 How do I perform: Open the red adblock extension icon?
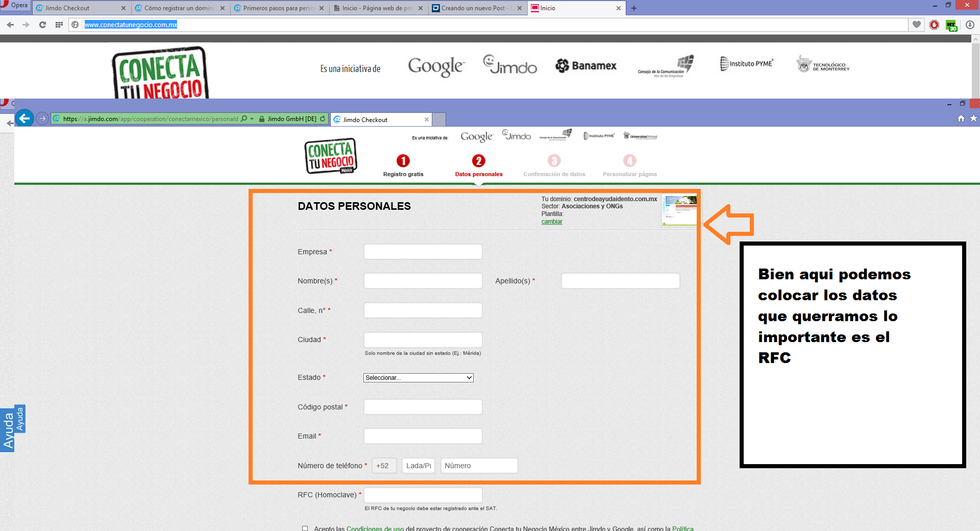tap(934, 25)
